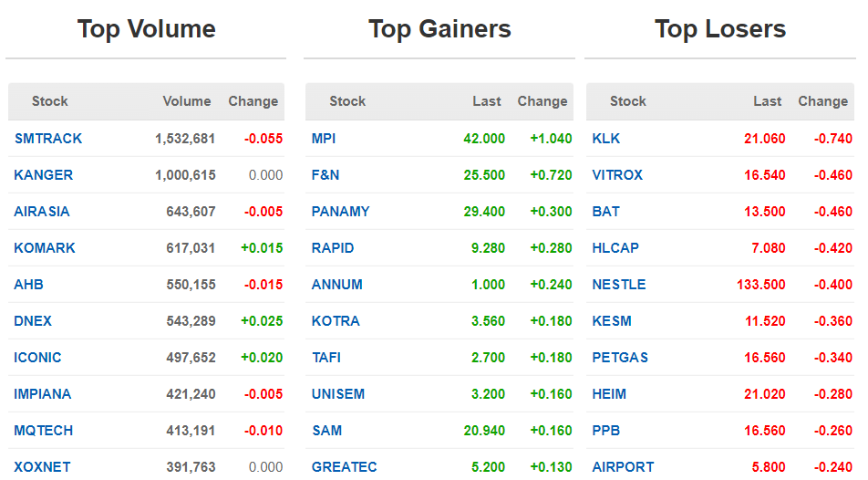Click the Top Volume heading
The width and height of the screenshot is (868, 480).
tap(146, 29)
